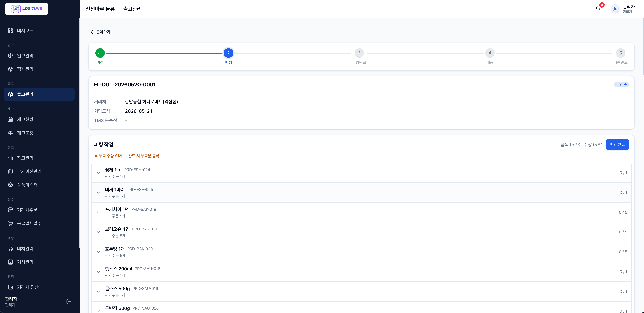Screen dimensions: 644x313
Task: Click 출고관리 breadcrumb title
Action: (x=132, y=9)
